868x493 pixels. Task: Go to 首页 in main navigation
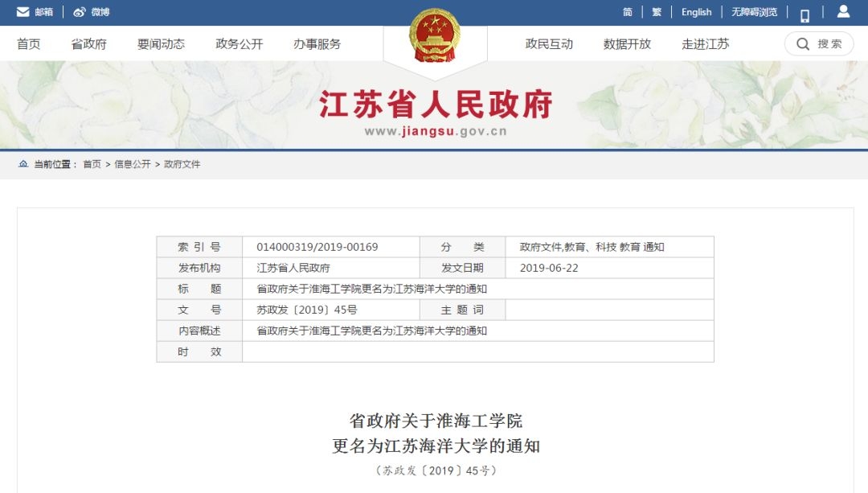[x=28, y=43]
